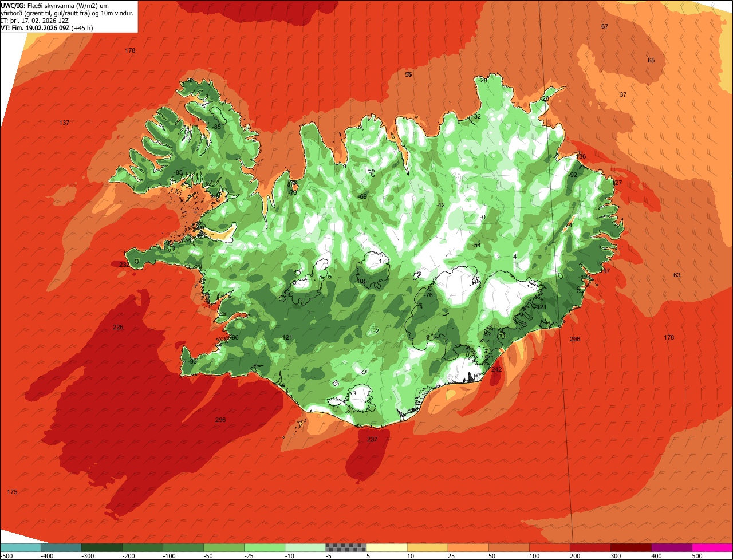The width and height of the screenshot is (733, 560).
Task: Click the map value 206 off the southeast
Action: [575, 339]
